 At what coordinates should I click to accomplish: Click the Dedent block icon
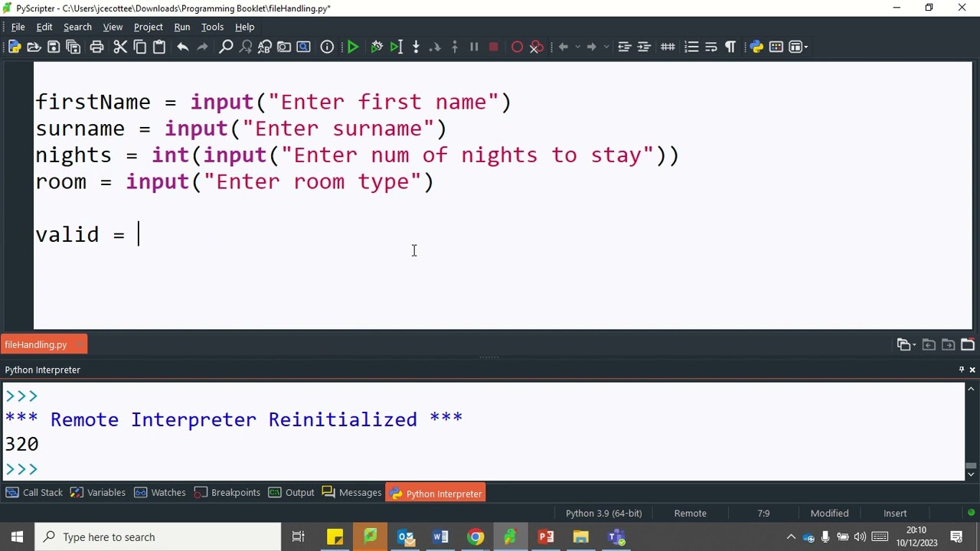[x=625, y=47]
